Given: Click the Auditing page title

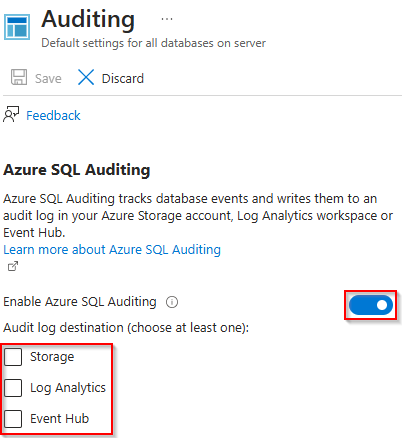Looking at the screenshot, I should coord(88,19).
